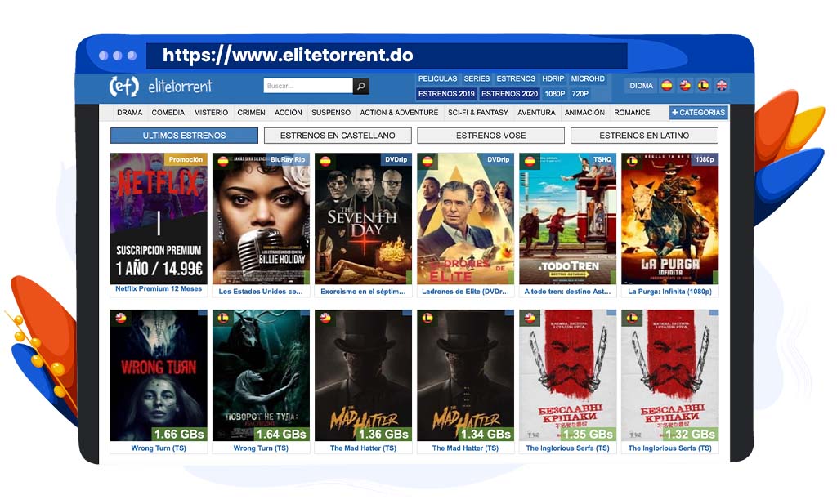Click the Exorcismo en el séptim... title link
The image size is (837, 504).
(363, 292)
